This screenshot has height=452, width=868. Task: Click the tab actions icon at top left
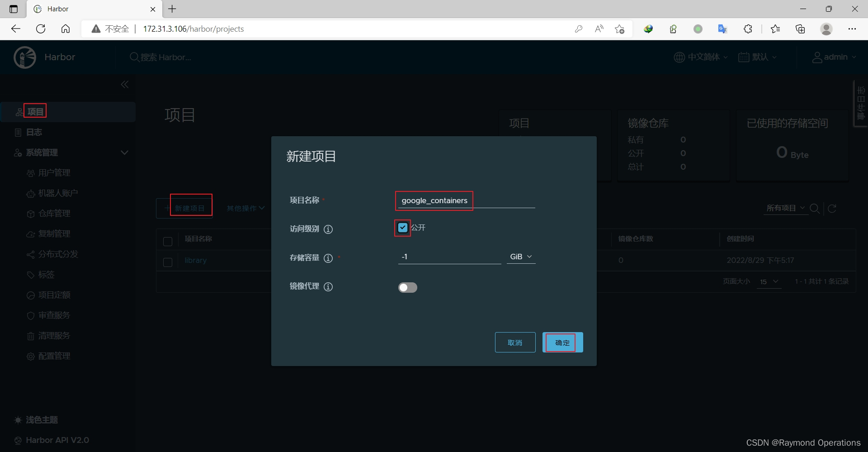point(14,9)
